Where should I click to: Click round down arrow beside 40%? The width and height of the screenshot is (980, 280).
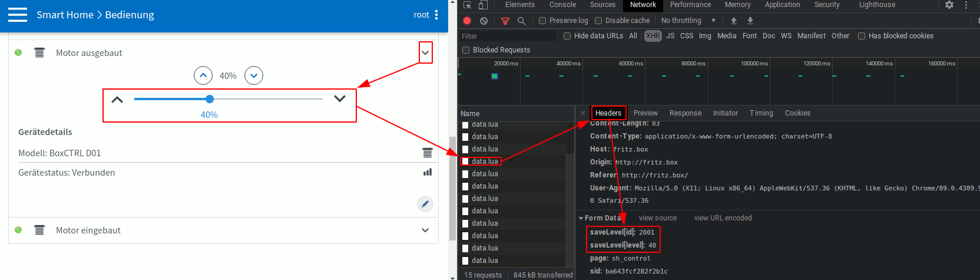pyautogui.click(x=254, y=75)
